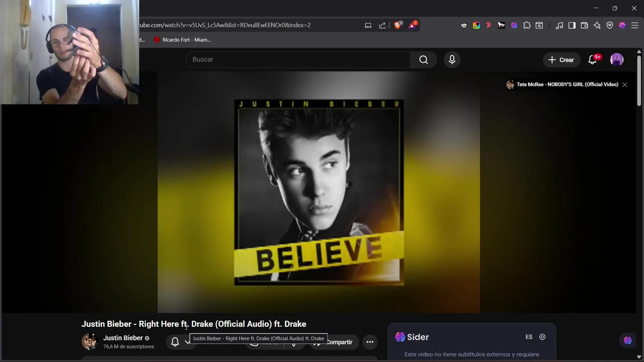Image resolution: width=644 pixels, height=362 pixels.
Task: Open the hand-shaped extension icon
Action: pos(464,25)
